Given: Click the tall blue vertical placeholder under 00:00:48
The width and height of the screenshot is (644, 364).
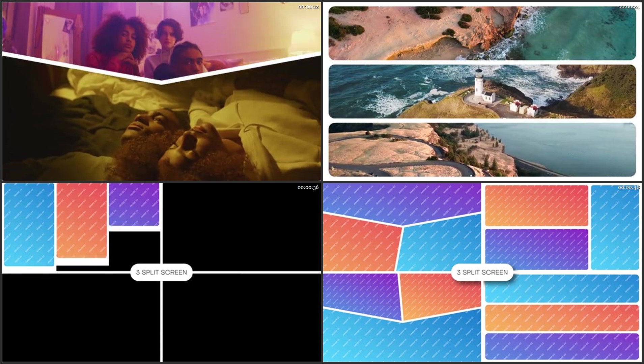Looking at the screenshot, I should coord(615,227).
